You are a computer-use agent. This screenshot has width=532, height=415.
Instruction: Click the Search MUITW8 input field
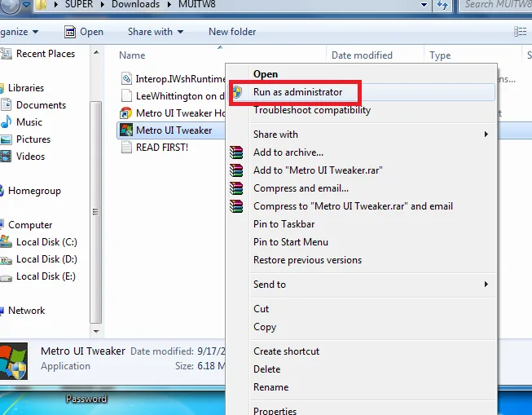click(495, 5)
